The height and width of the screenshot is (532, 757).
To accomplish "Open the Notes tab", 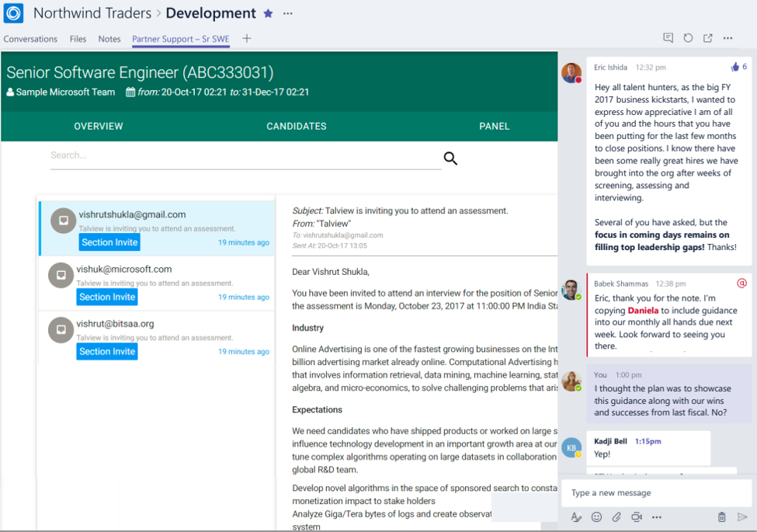I will [109, 39].
